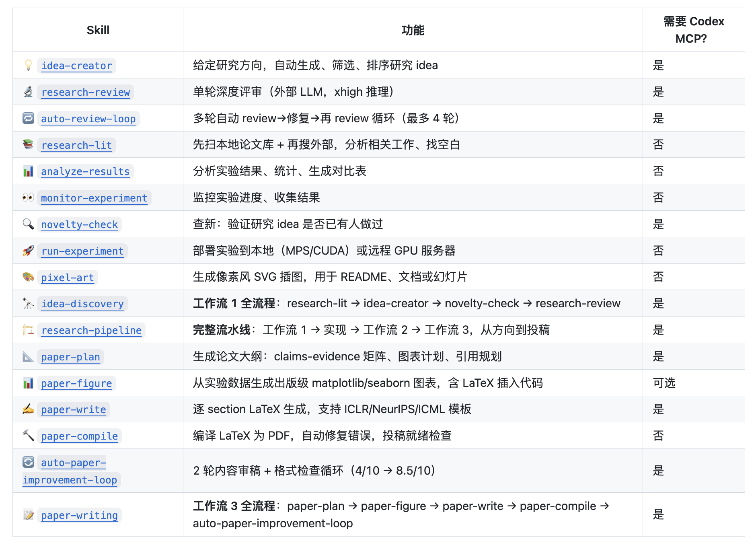Open the paper-writing skill link

79,515
